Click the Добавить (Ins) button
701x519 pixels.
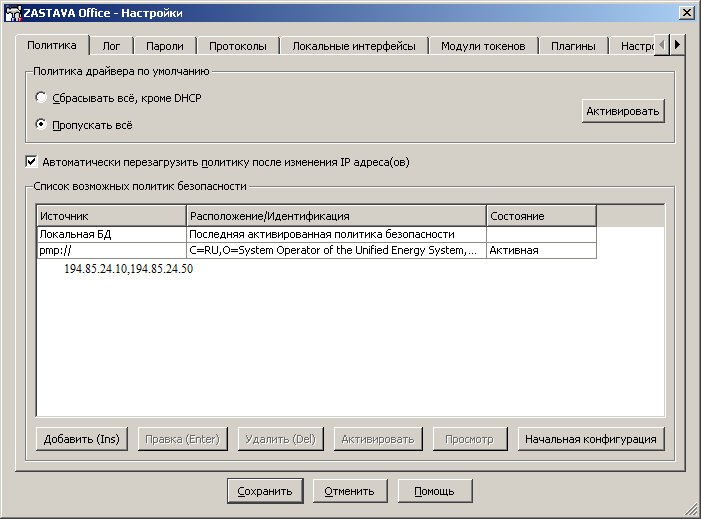coord(82,439)
